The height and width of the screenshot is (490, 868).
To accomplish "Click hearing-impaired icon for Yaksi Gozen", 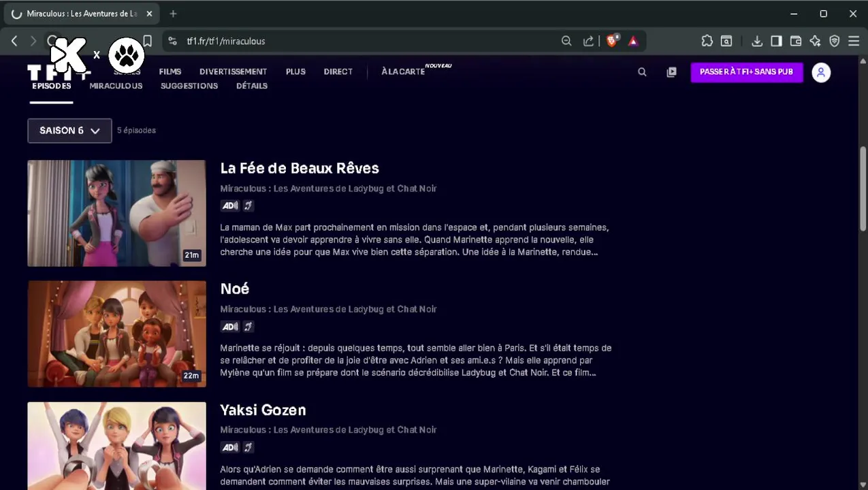I will coord(248,447).
